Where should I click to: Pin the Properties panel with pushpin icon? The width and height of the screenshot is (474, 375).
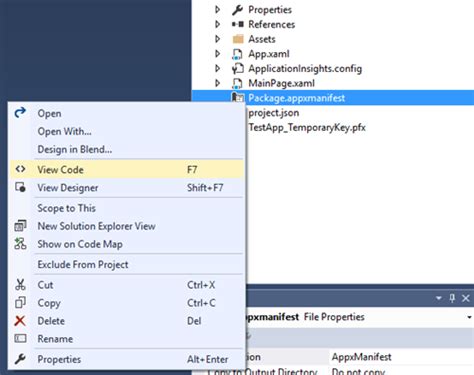[x=452, y=298]
